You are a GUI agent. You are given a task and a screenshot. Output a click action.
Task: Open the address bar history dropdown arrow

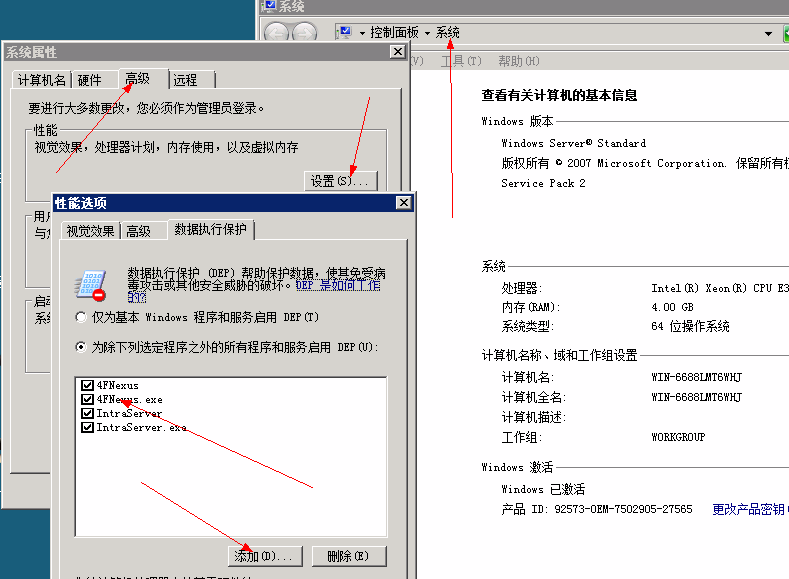tap(768, 33)
